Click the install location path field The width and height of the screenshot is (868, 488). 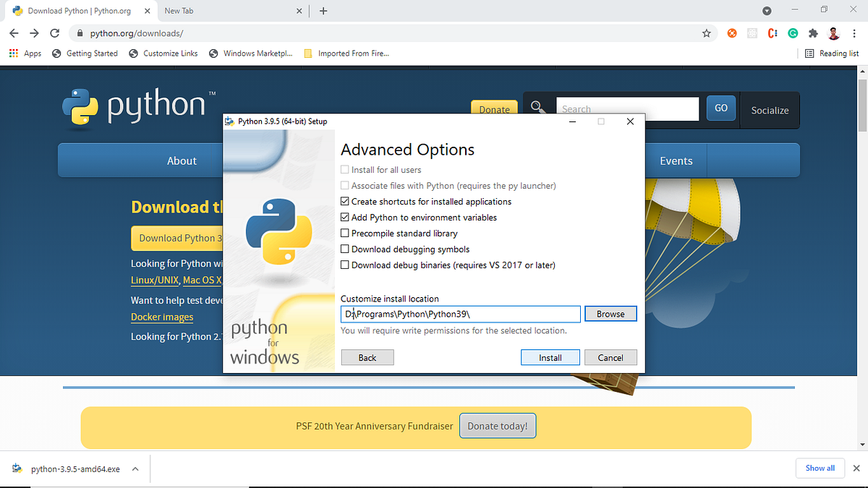460,314
